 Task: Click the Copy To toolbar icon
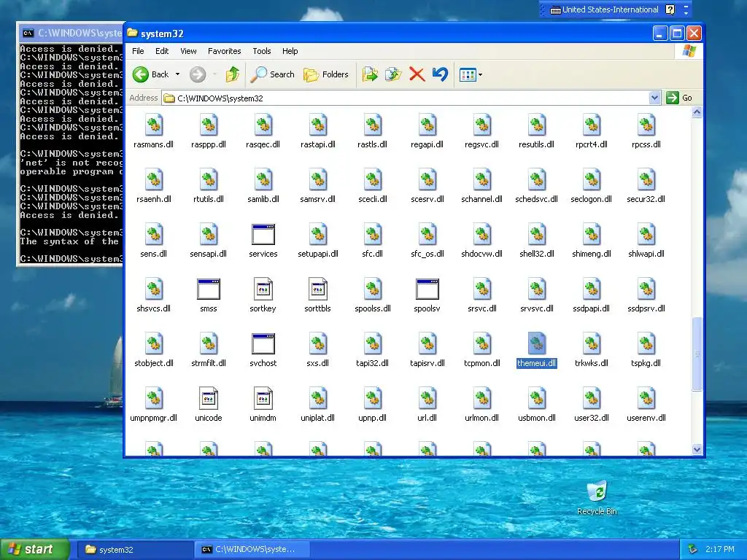point(393,74)
